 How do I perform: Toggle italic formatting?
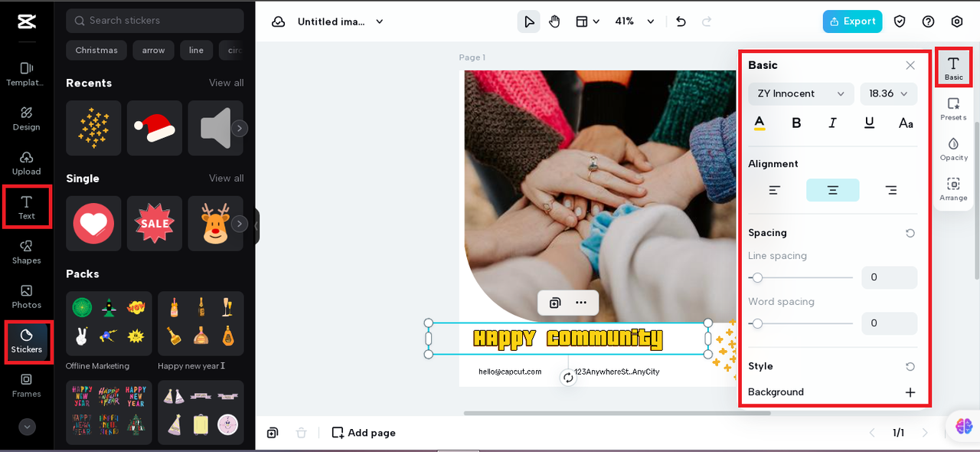tap(833, 123)
